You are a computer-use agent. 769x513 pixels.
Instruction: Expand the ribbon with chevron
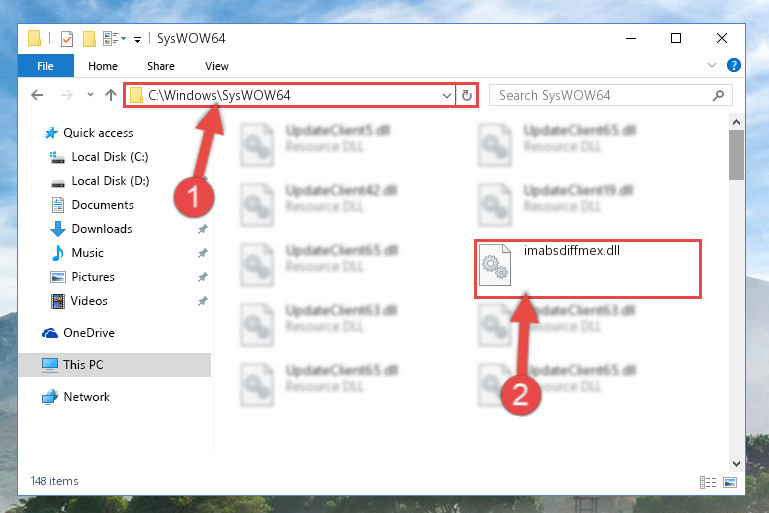pyautogui.click(x=712, y=65)
